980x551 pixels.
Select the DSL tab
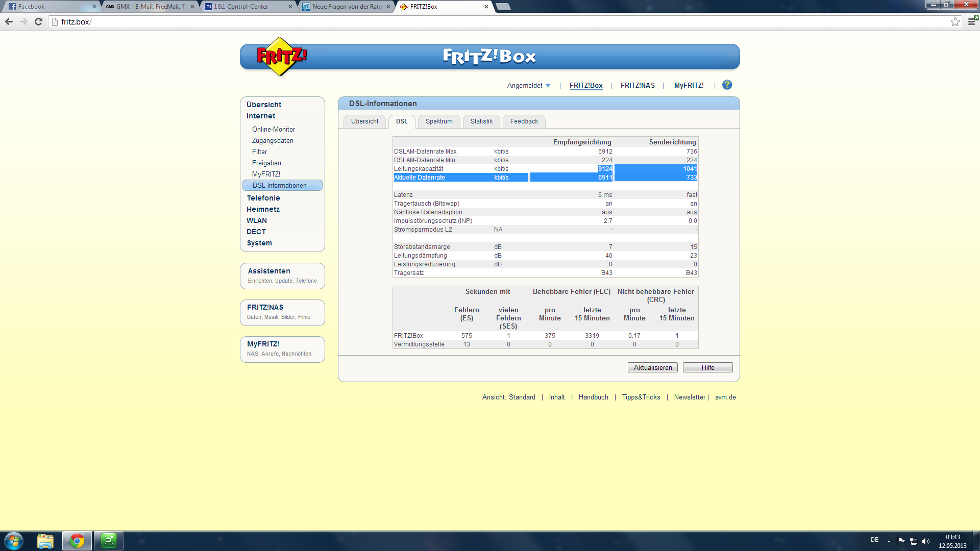click(x=402, y=121)
